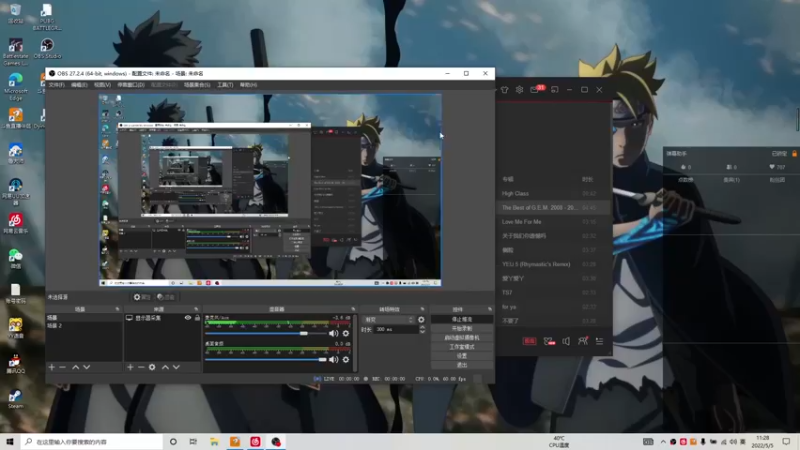Viewport: 800px width, 450px height.
Task: Open the playlist icon in music player
Action: [x=599, y=341]
